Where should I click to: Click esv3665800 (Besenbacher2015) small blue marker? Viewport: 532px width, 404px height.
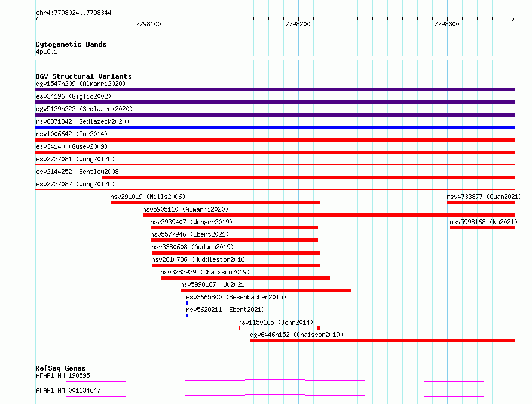click(187, 303)
